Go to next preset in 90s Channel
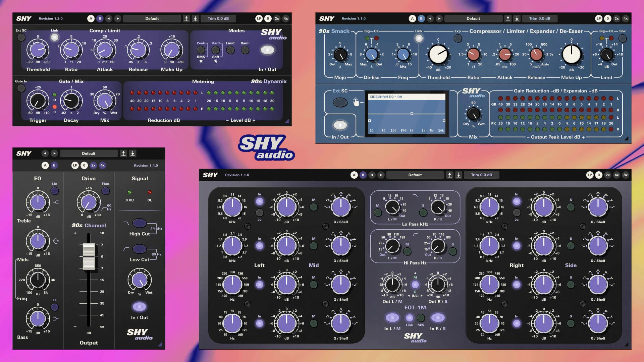The width and height of the screenshot is (644, 362). (x=54, y=153)
